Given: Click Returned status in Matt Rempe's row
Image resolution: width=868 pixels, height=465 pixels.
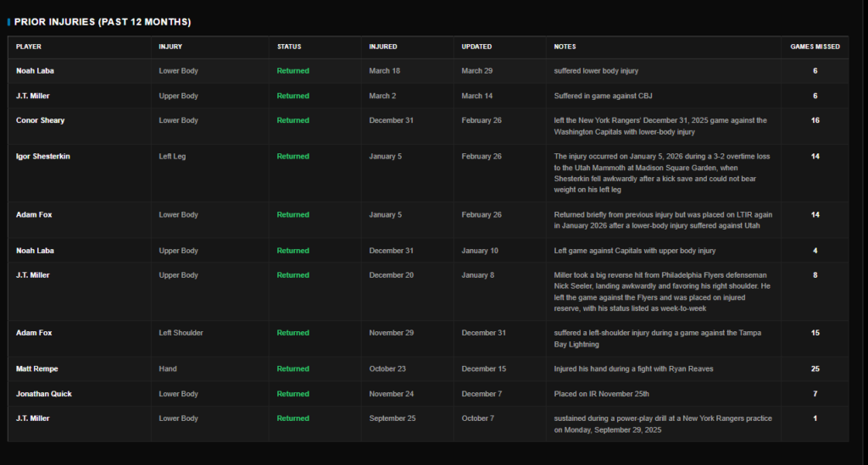Looking at the screenshot, I should (x=292, y=368).
